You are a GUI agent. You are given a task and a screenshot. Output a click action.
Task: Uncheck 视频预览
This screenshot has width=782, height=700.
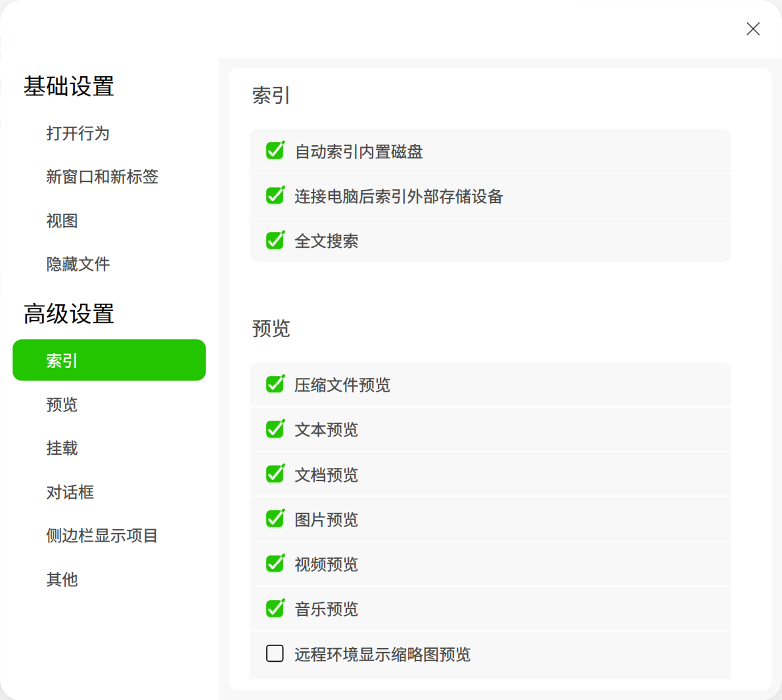[275, 563]
